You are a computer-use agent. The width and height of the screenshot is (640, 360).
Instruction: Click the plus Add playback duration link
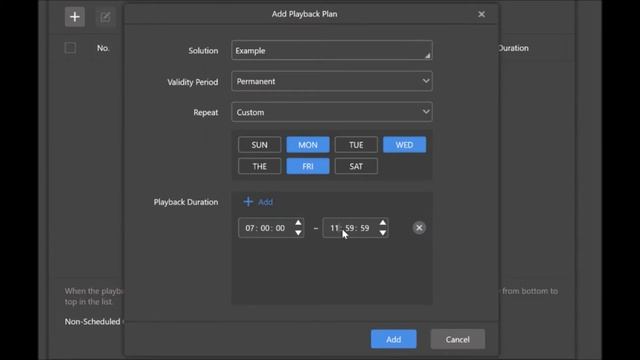(258, 202)
